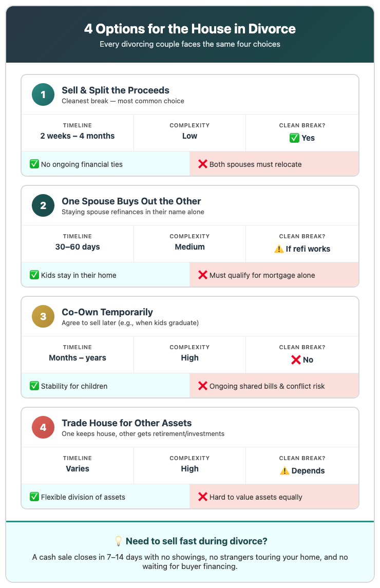Click checkmark for 'Kids stay in their home'
The image size is (380, 588).
34,275
